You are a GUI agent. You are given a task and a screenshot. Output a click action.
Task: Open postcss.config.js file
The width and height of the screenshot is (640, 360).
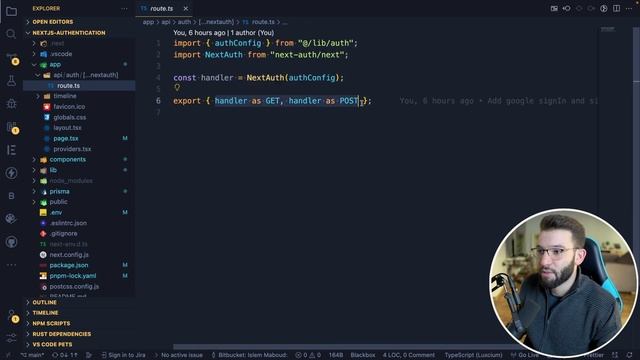pos(74,287)
